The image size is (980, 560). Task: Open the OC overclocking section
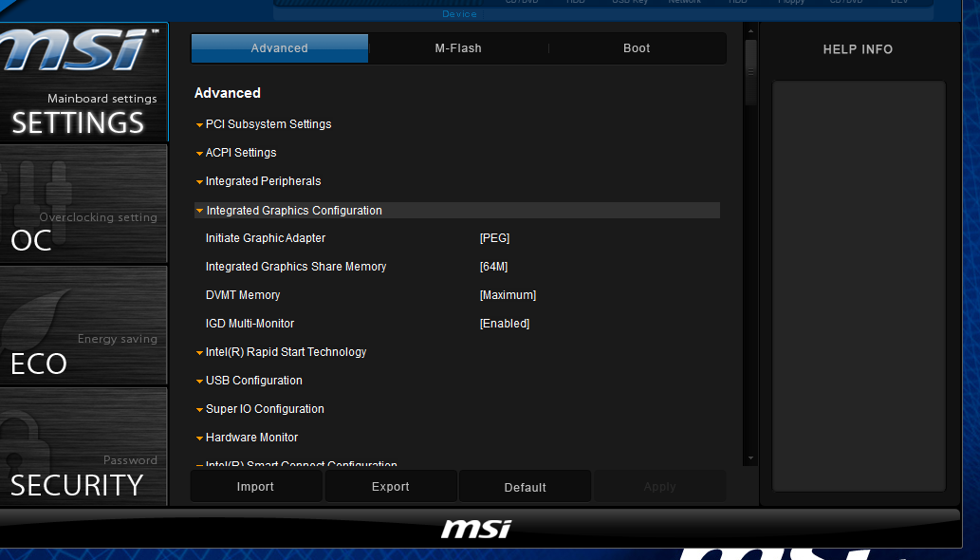[83, 204]
